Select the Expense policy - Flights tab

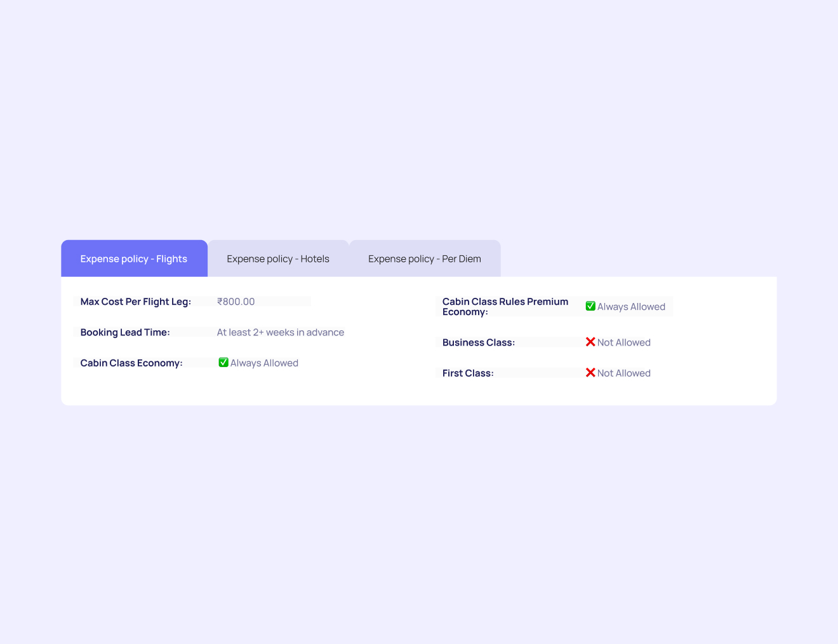pyautogui.click(x=134, y=258)
